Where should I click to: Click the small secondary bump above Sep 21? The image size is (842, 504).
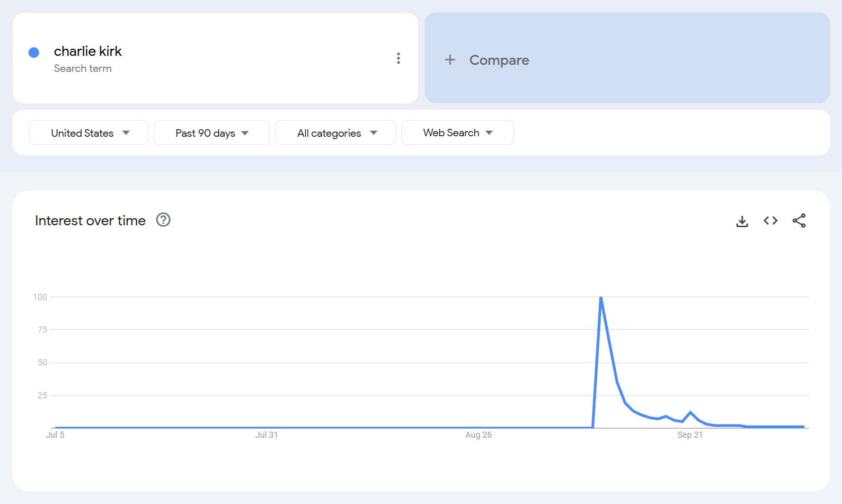coord(690,413)
